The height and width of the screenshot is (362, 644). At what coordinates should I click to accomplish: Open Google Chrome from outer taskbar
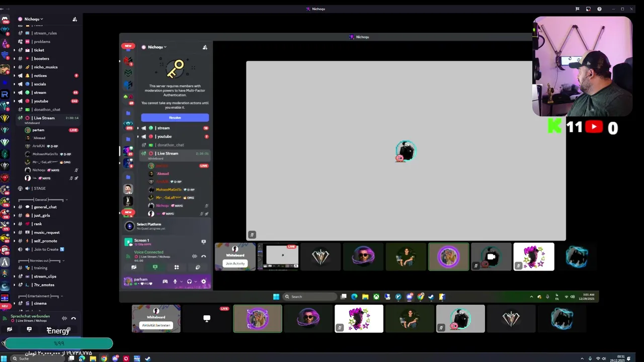tap(104, 358)
